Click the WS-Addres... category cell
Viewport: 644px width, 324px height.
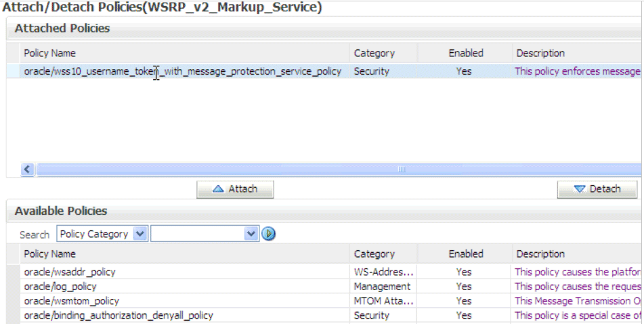383,272
